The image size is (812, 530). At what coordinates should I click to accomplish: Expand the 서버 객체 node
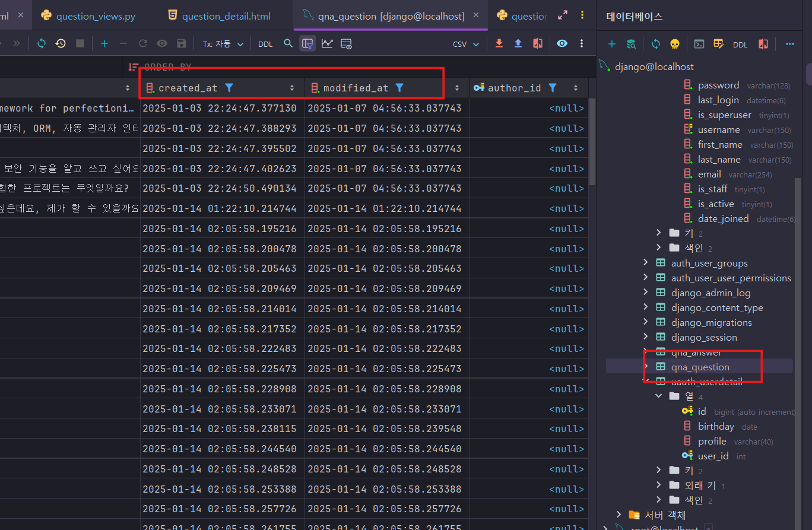[x=618, y=514]
